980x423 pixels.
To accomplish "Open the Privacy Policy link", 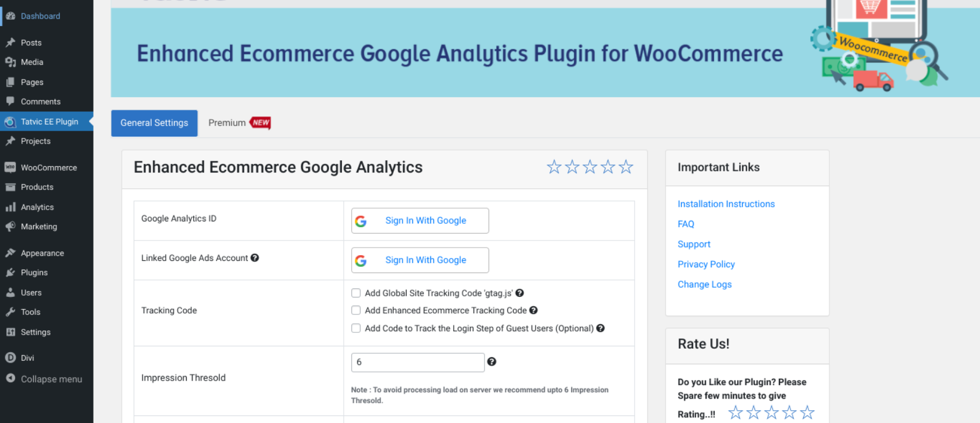I will point(706,264).
